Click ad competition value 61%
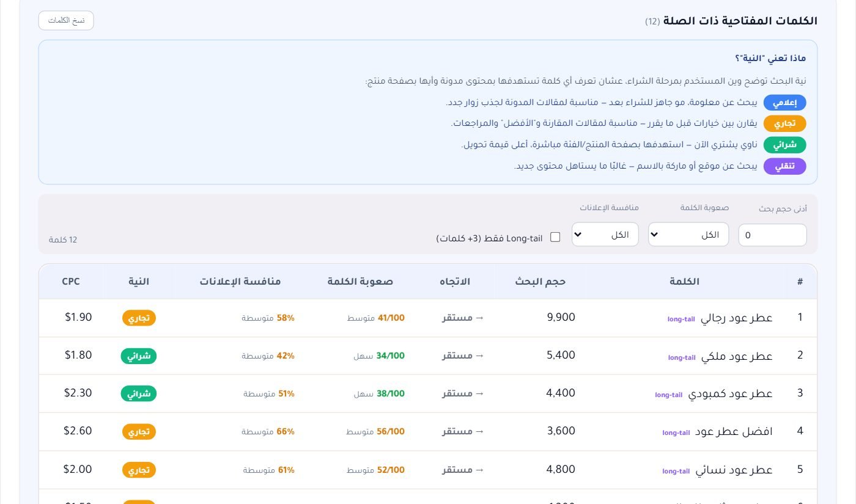Image resolution: width=856 pixels, height=504 pixels. (x=286, y=470)
